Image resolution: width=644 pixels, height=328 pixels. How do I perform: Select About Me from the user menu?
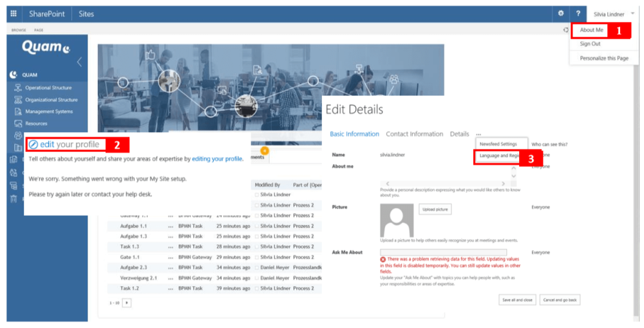(592, 30)
